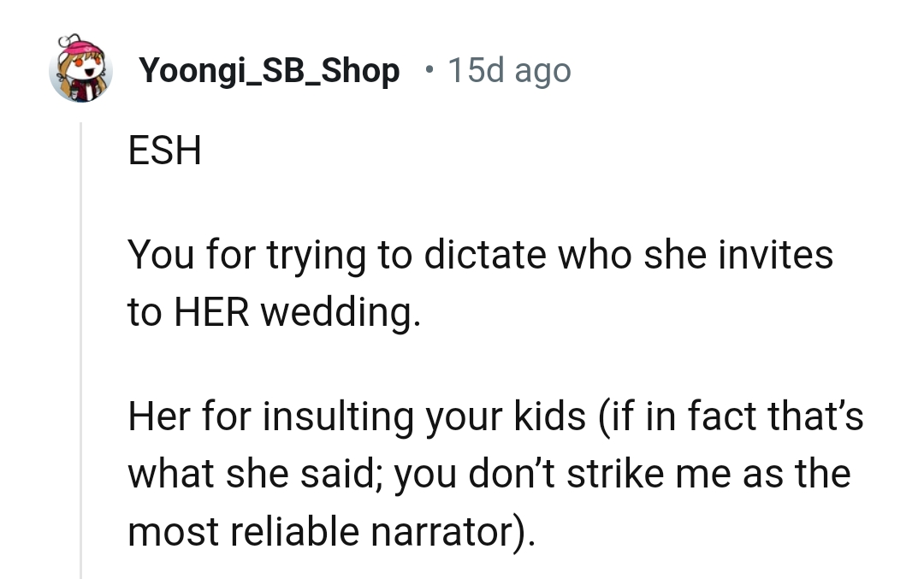The image size is (924, 579).
Task: Click the bullet separator after the username
Action: pyautogui.click(x=427, y=70)
